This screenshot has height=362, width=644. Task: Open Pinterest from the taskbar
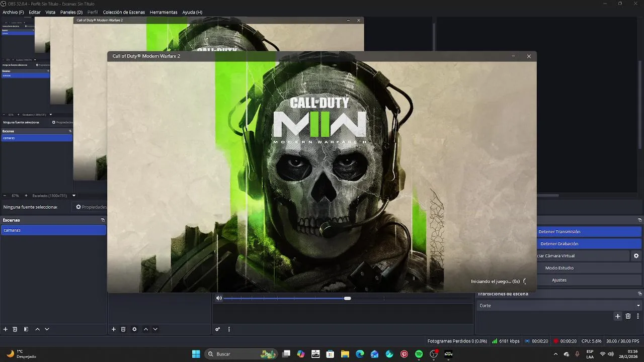pos(404,354)
